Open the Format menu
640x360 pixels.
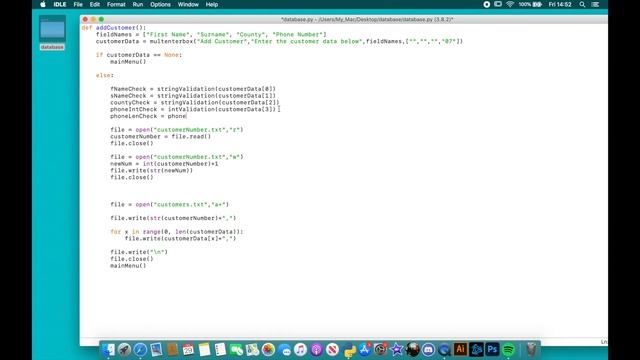(x=116, y=4)
